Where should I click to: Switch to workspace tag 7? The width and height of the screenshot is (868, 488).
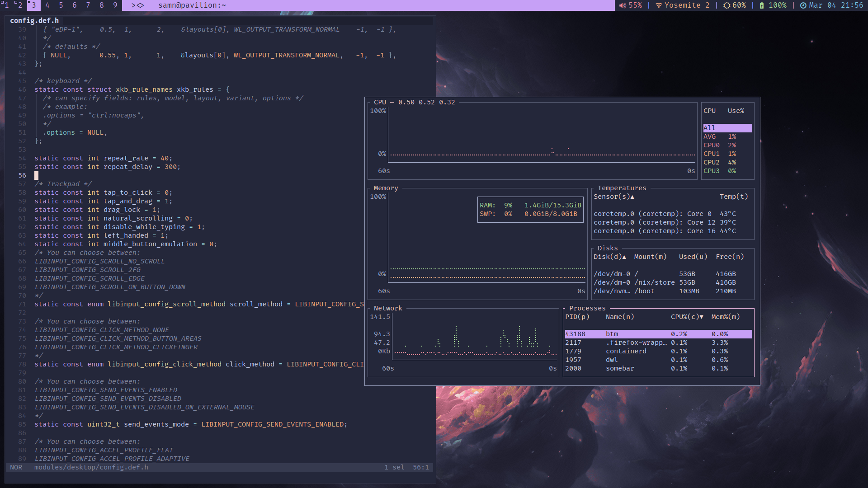(x=88, y=5)
